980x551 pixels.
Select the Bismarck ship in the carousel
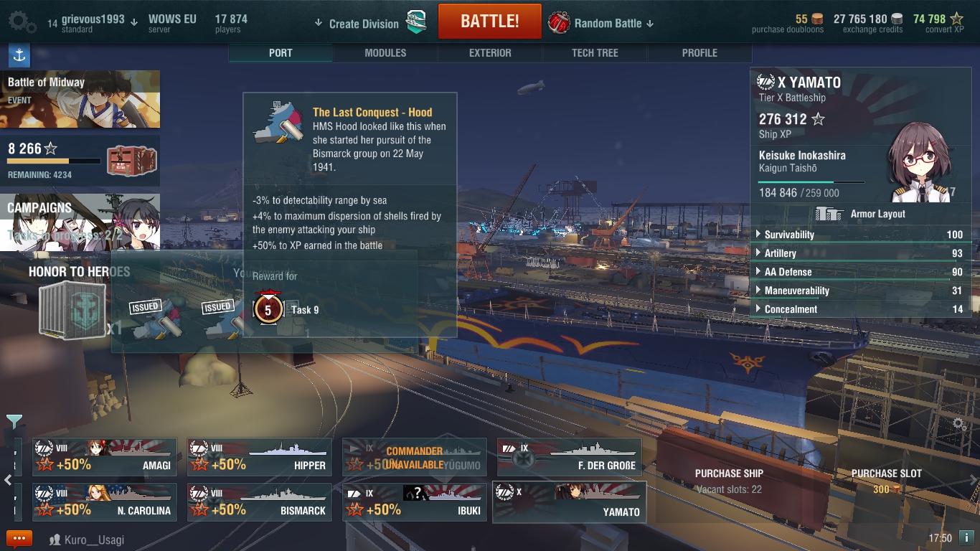tap(260, 502)
